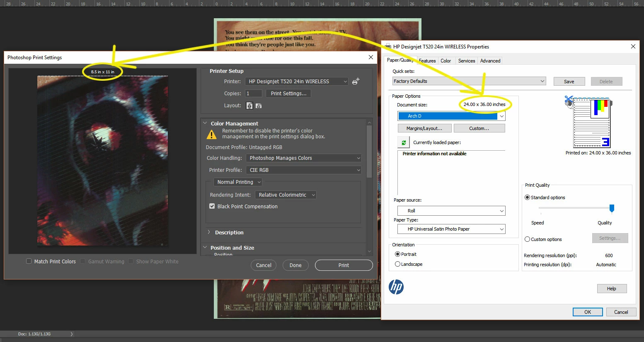Viewport: 644px width, 342px height.
Task: Click the Doc: 1.13G/1.13G status text
Action: tap(34, 334)
